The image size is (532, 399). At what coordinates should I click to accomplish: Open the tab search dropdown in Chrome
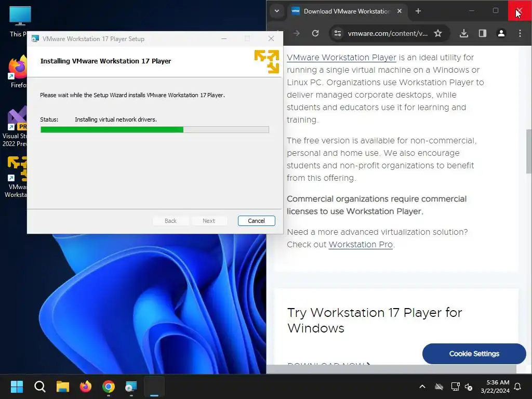[277, 11]
